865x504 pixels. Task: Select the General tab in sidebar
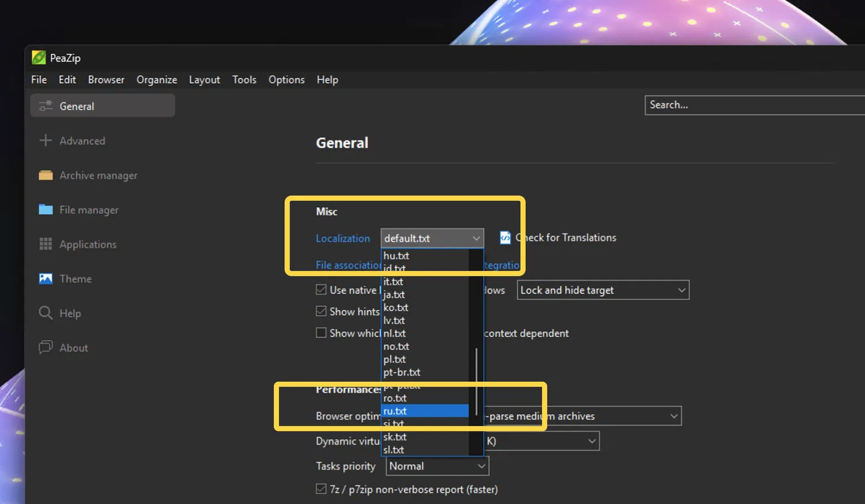(103, 106)
